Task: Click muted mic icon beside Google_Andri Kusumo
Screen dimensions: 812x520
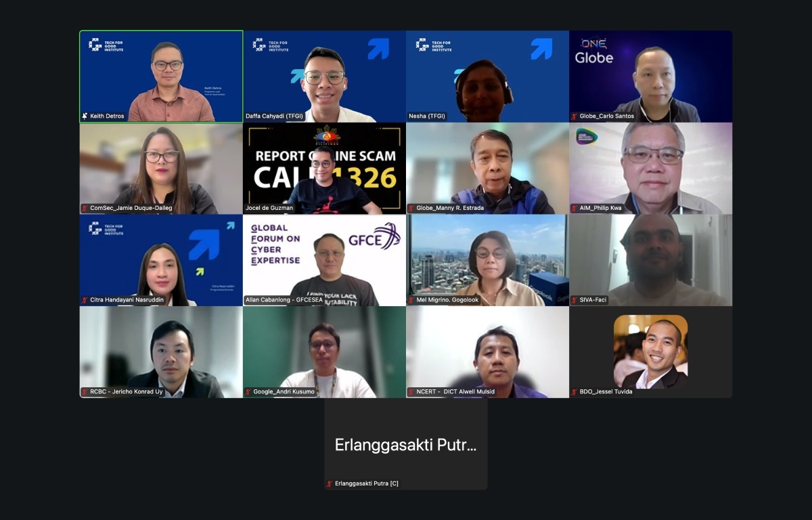Action: pos(248,392)
